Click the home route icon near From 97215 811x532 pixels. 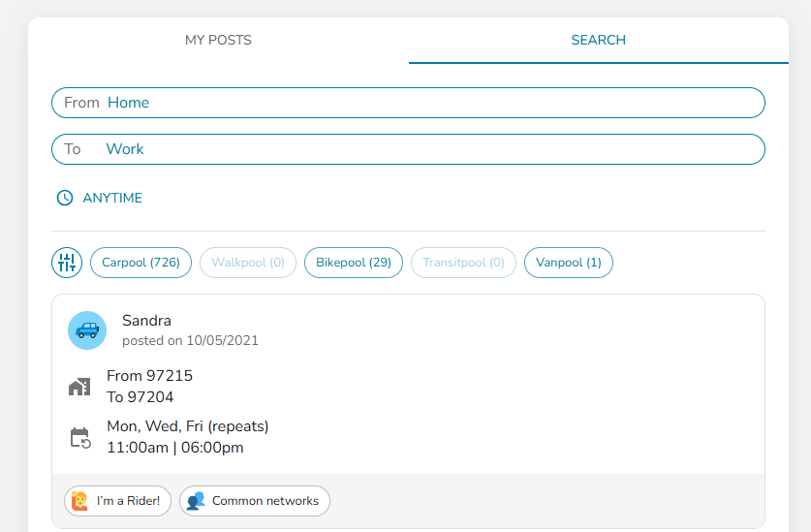point(79,387)
